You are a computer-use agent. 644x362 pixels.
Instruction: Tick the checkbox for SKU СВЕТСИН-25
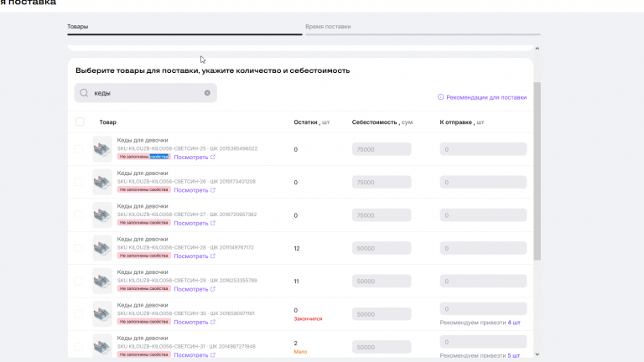click(x=78, y=149)
